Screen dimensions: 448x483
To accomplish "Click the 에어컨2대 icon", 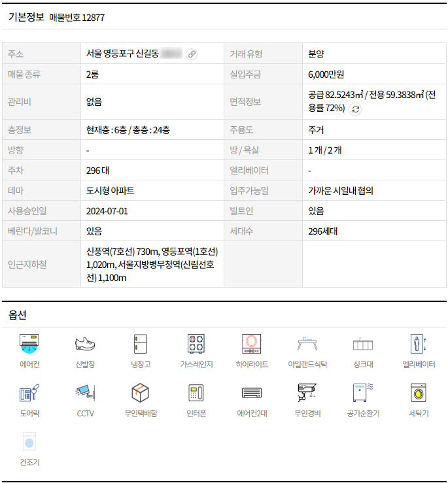I will tap(252, 393).
